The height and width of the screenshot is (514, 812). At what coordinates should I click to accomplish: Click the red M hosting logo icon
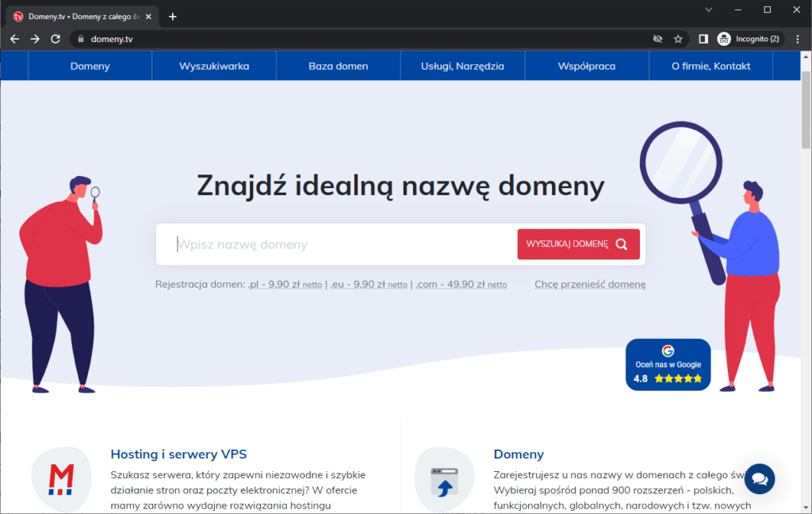click(x=62, y=478)
